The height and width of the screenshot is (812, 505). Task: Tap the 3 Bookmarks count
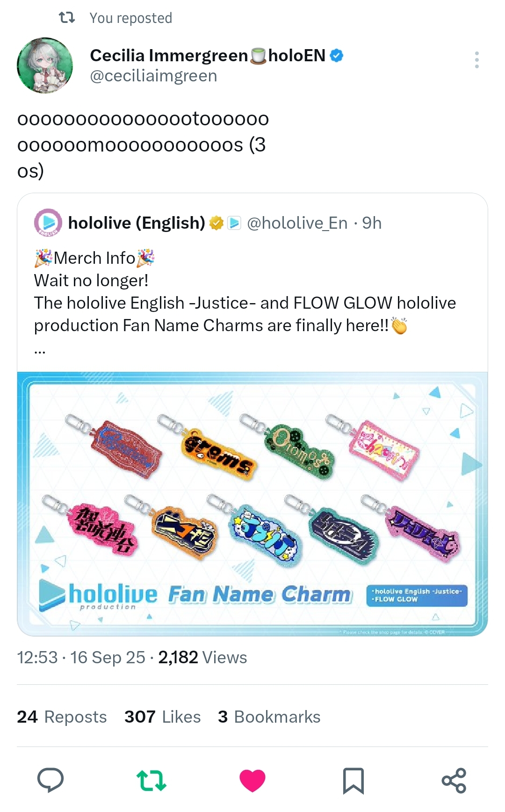click(269, 717)
